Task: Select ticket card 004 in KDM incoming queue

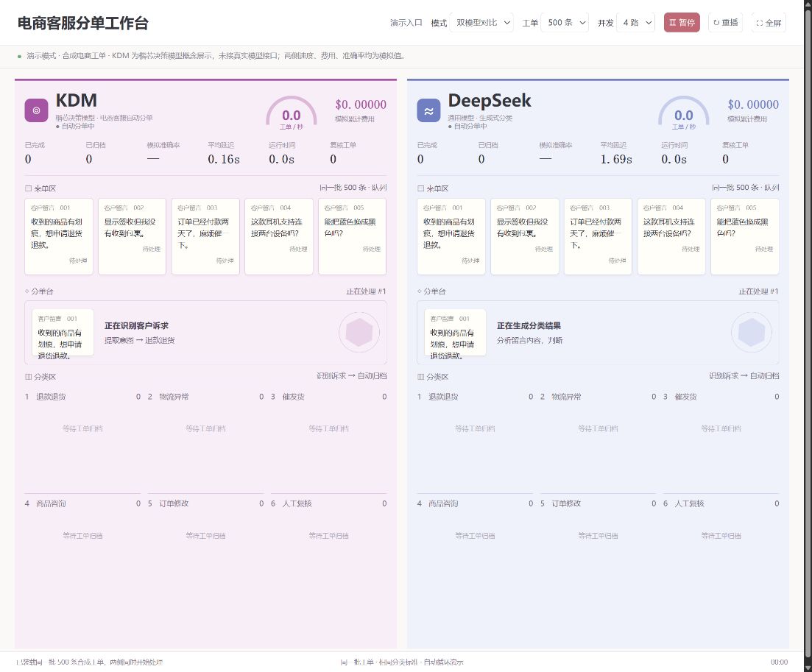Action: (279, 236)
